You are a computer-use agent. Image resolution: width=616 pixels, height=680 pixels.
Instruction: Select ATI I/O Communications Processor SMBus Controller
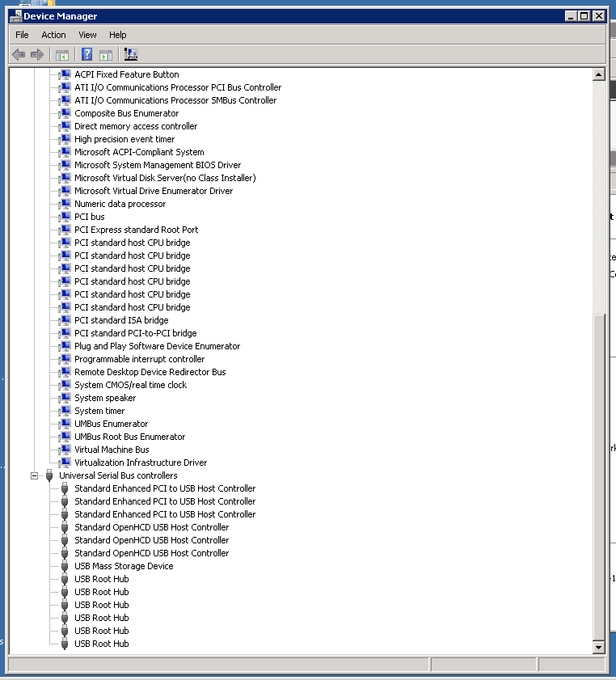(x=175, y=100)
